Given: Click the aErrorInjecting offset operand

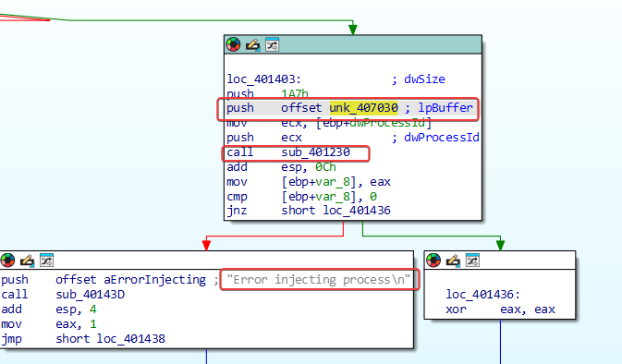Looking at the screenshot, I should point(154,280).
